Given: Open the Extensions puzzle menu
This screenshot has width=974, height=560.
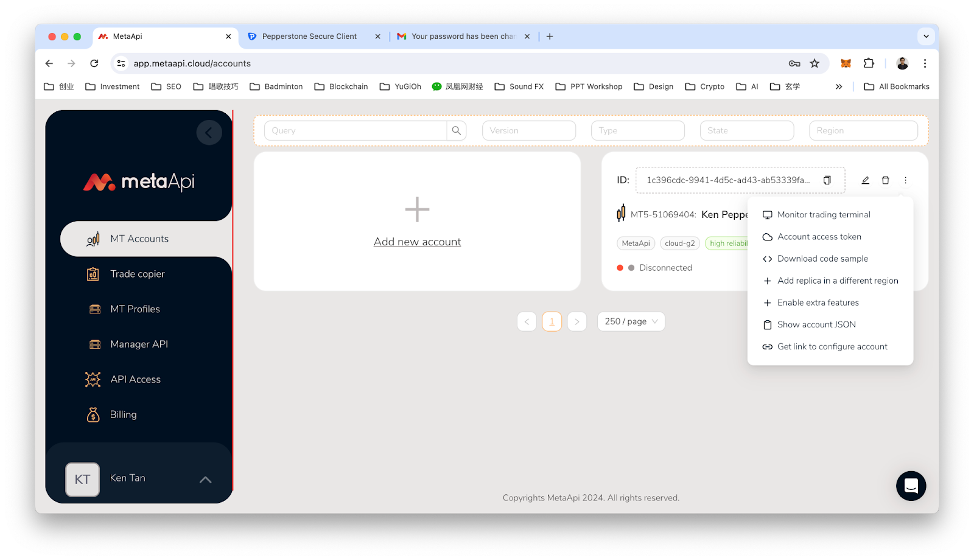Looking at the screenshot, I should pyautogui.click(x=869, y=63).
